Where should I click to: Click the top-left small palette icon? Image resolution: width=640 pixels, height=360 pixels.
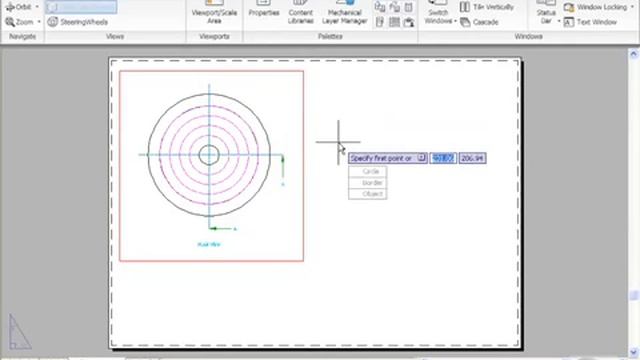click(380, 7)
